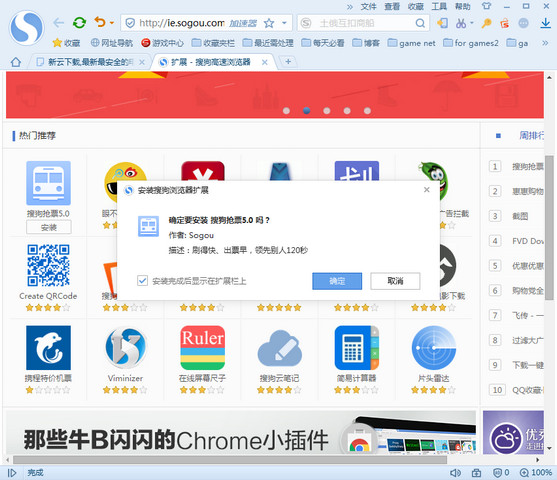Open the Viminizer extension icon
557x480 pixels.
125,348
